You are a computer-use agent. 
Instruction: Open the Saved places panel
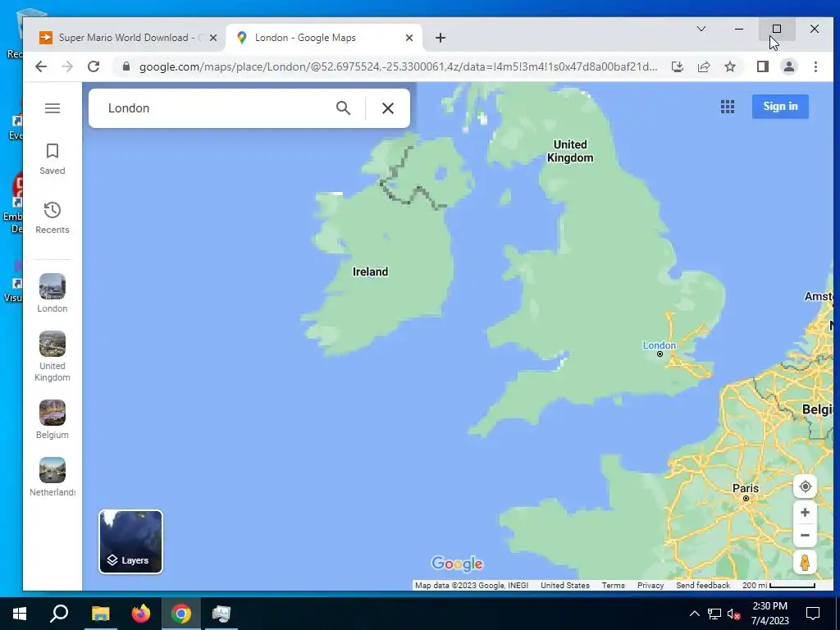pyautogui.click(x=52, y=159)
